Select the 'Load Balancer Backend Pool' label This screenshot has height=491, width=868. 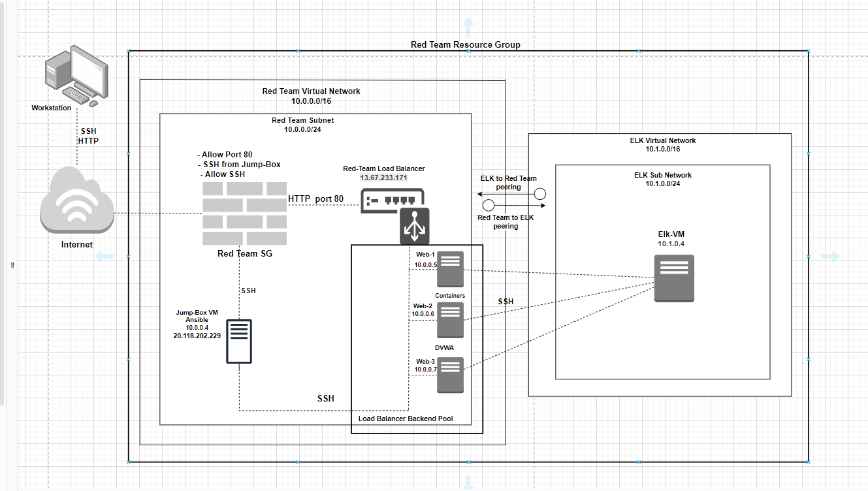(x=406, y=419)
